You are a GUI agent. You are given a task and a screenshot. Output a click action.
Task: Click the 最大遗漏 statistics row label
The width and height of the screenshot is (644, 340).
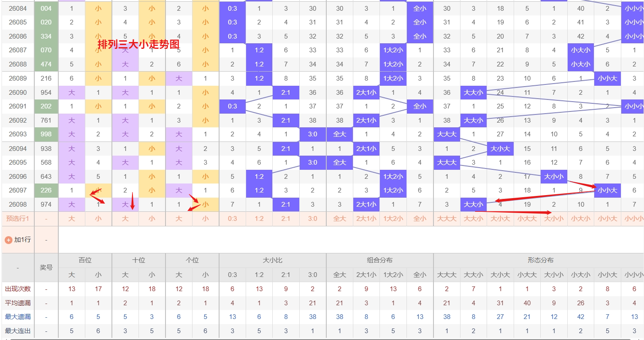pos(18,317)
